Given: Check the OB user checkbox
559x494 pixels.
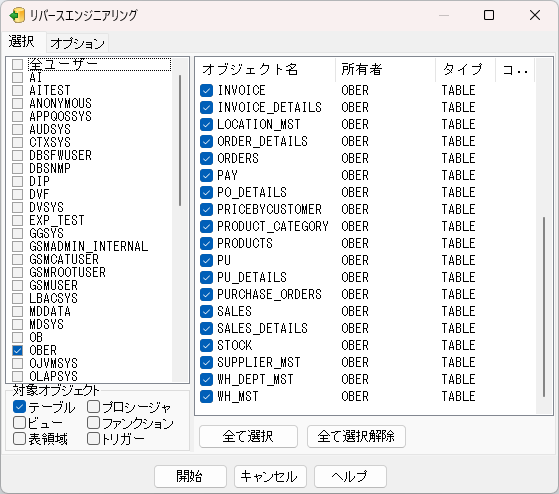Looking at the screenshot, I should 17,338.
